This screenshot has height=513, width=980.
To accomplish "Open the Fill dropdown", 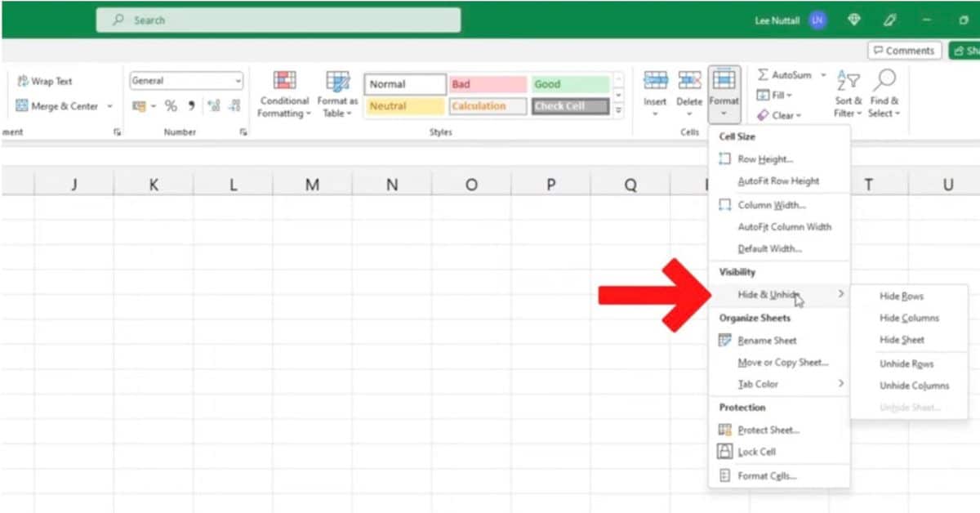I will click(774, 96).
